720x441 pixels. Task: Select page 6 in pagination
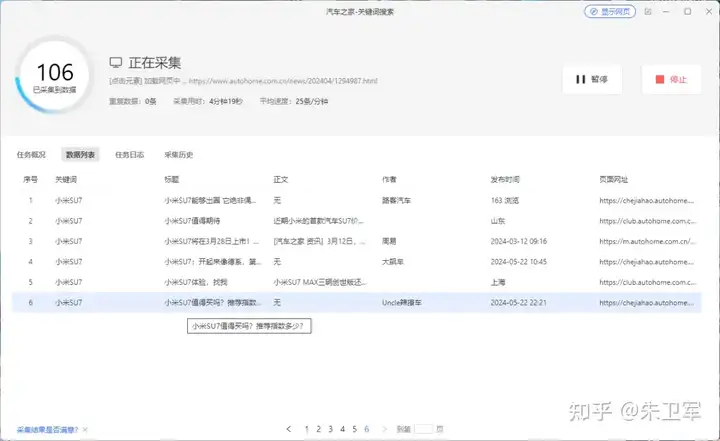[366, 429]
